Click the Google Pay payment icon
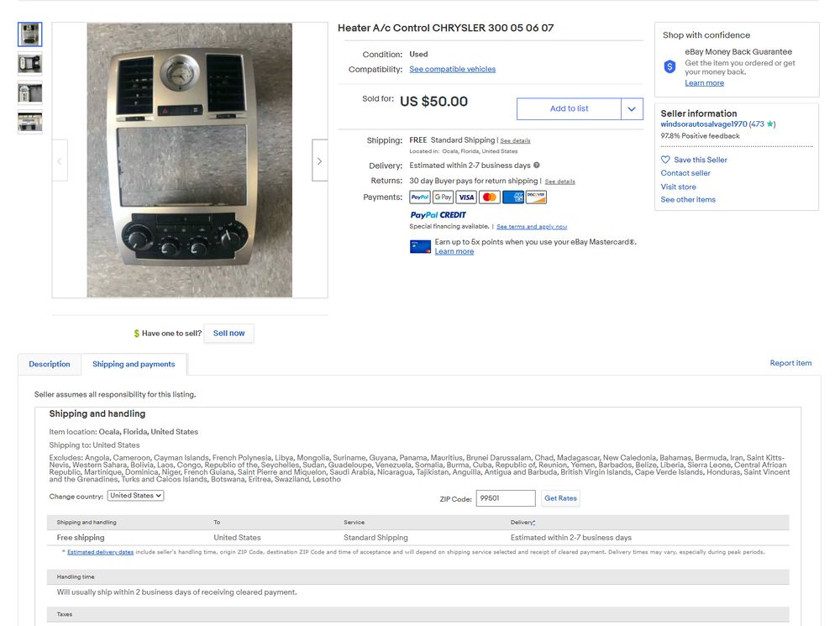The height and width of the screenshot is (626, 840). [x=443, y=197]
